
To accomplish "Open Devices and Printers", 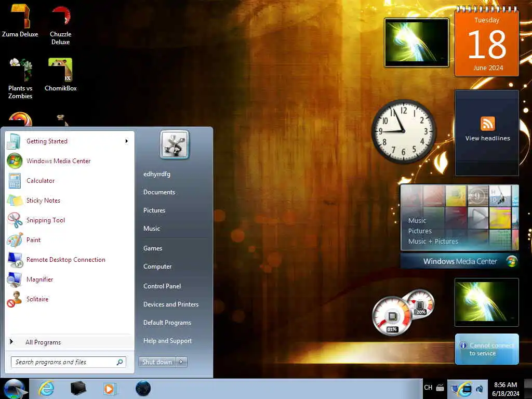I will click(170, 304).
